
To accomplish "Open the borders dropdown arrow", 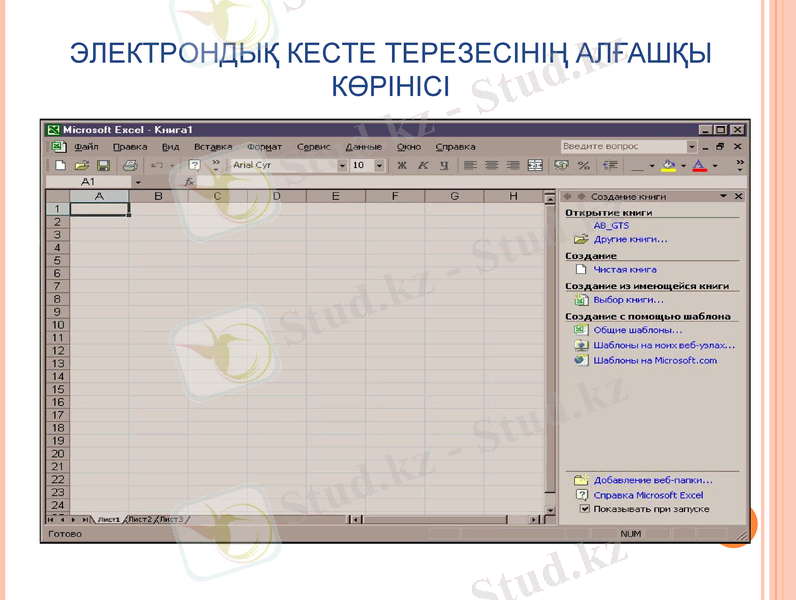I will click(652, 165).
